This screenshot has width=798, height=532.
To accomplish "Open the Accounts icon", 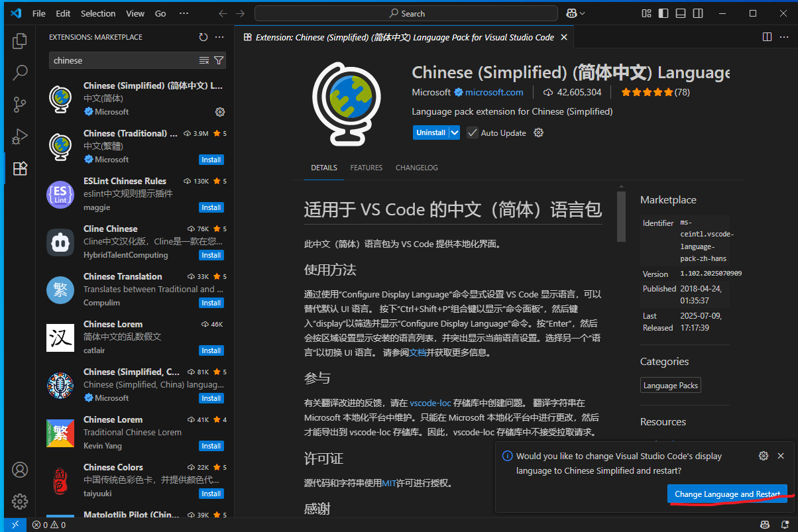I will click(x=20, y=470).
